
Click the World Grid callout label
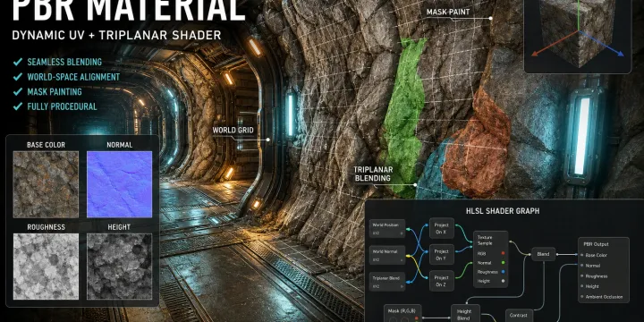click(233, 131)
